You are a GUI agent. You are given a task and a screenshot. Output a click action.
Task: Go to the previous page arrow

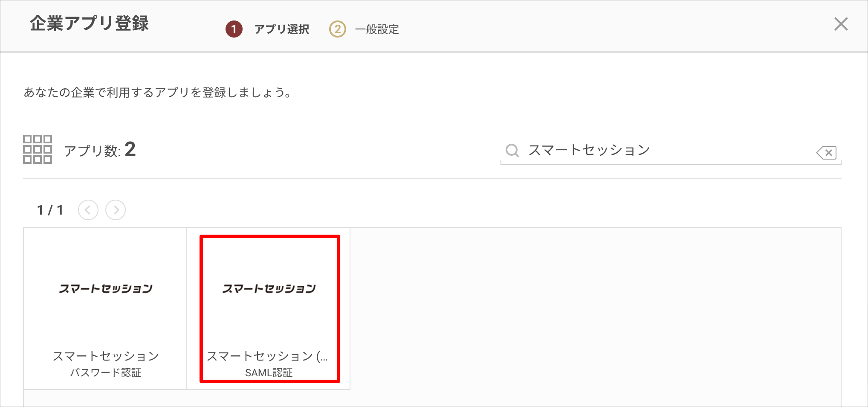(x=88, y=210)
